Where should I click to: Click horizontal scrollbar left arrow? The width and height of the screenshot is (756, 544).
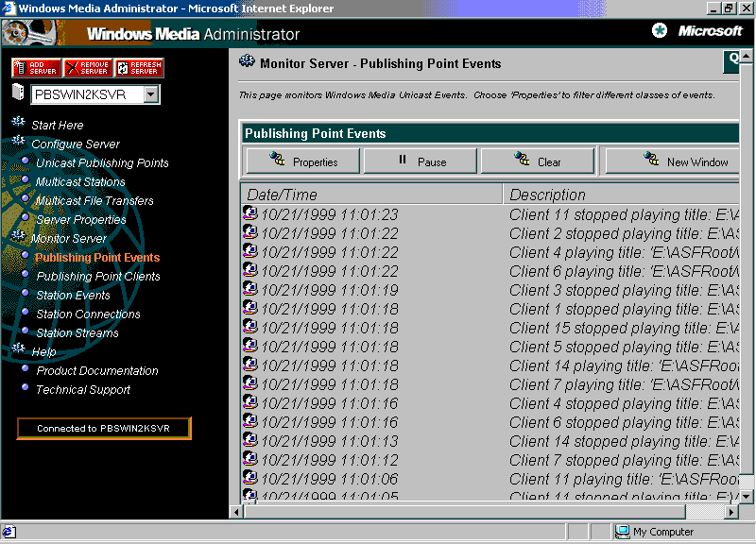click(x=236, y=512)
